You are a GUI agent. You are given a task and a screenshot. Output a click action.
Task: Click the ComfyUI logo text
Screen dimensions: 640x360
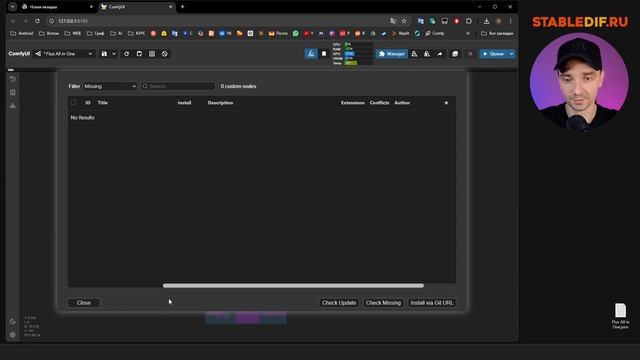[19, 54]
